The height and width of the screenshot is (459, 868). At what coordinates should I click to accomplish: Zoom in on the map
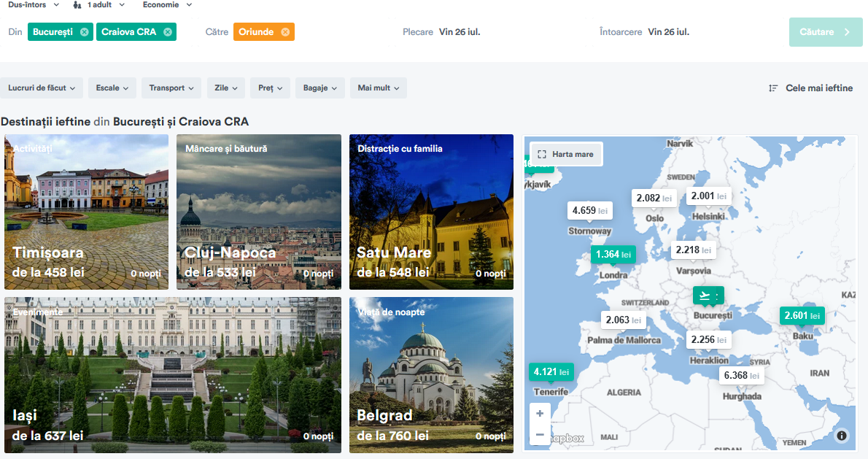(x=540, y=414)
